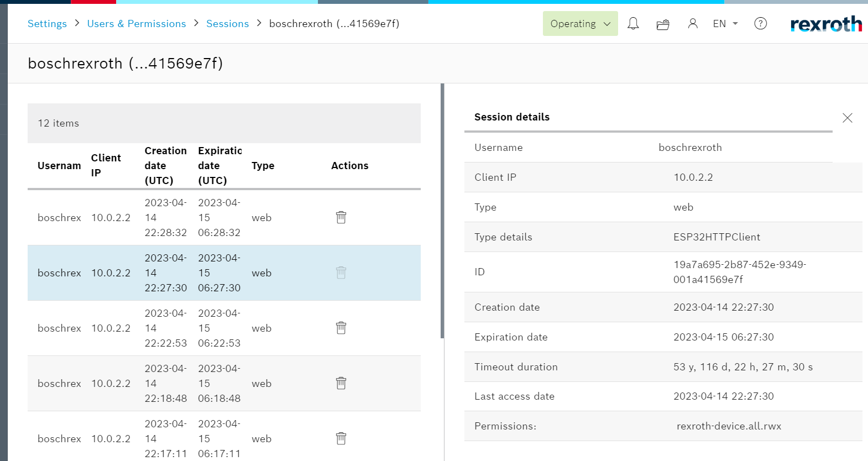This screenshot has width=868, height=461.
Task: Select session row expiring 06:18:48
Action: coord(224,384)
